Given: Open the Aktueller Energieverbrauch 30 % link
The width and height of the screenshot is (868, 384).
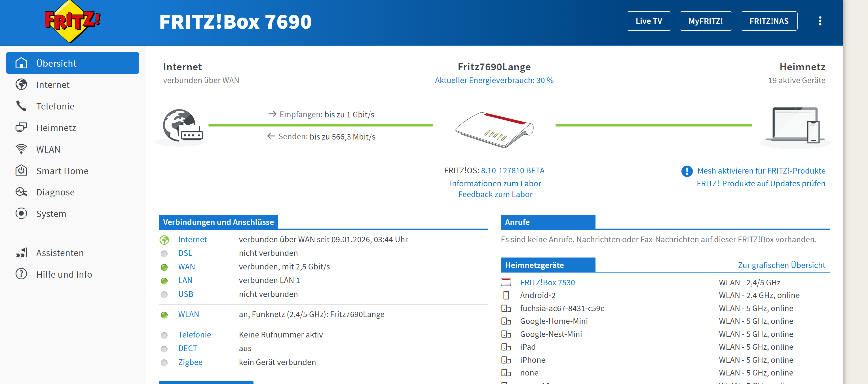Looking at the screenshot, I should click(494, 80).
